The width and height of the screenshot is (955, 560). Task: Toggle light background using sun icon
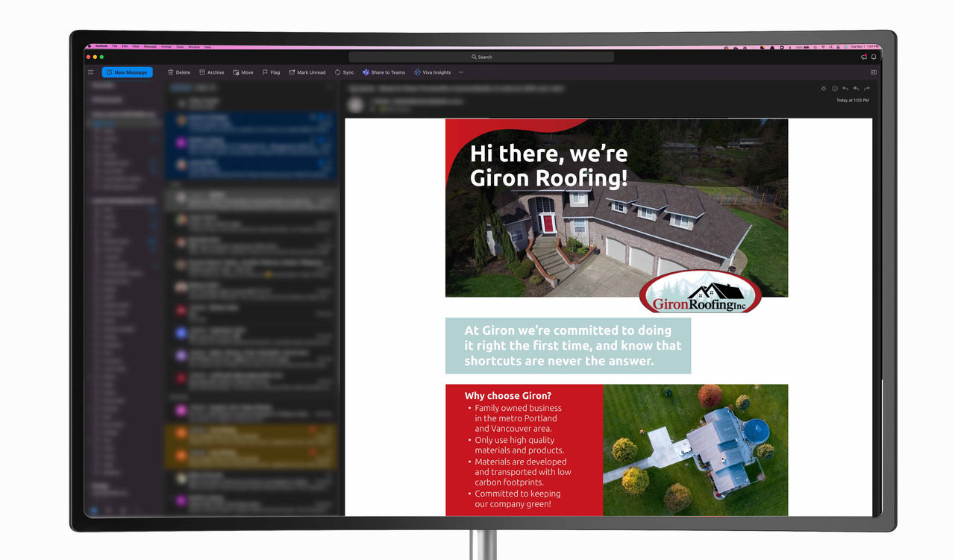pos(824,89)
